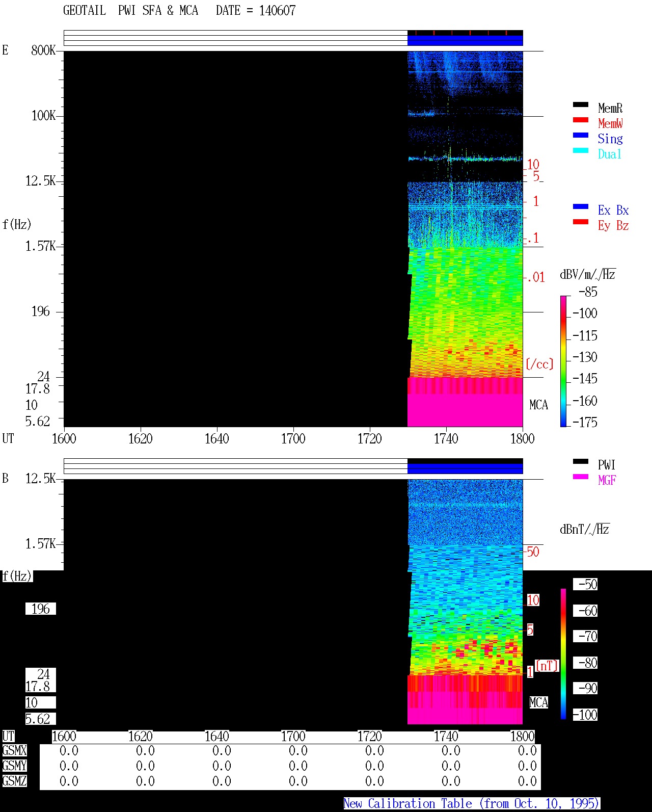Click the GSMX value under 1600
This screenshot has height=812, width=652.
[69, 750]
